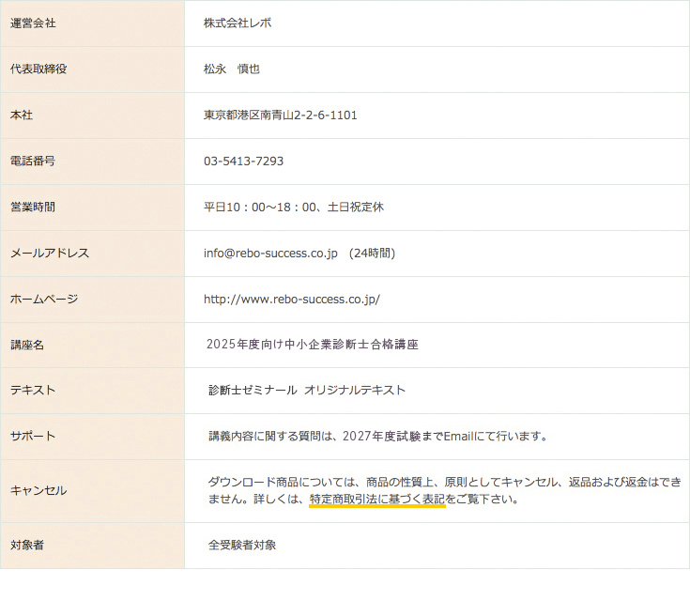Select the course name 2025年度向け中小企業診断士合格講座
Screen dimensions: 690x616
[313, 345]
